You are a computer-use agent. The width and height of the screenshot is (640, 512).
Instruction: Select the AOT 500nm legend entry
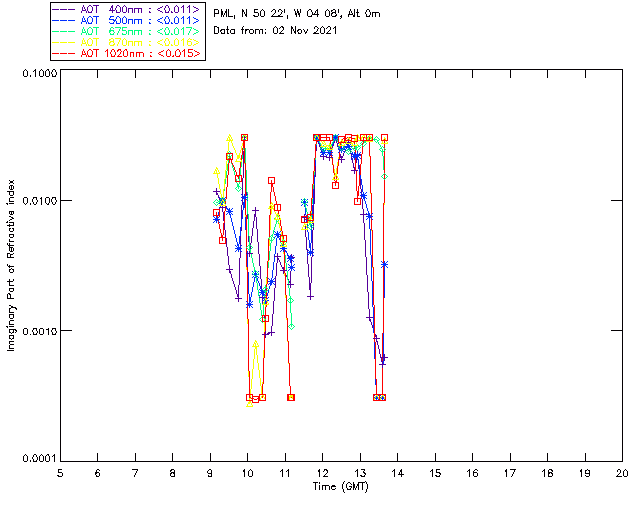[x=127, y=20]
